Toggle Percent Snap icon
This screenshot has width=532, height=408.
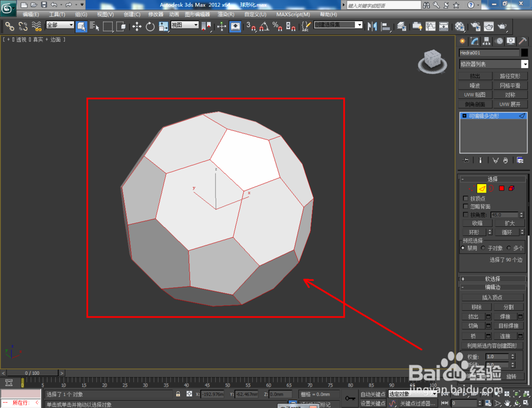[278, 26]
